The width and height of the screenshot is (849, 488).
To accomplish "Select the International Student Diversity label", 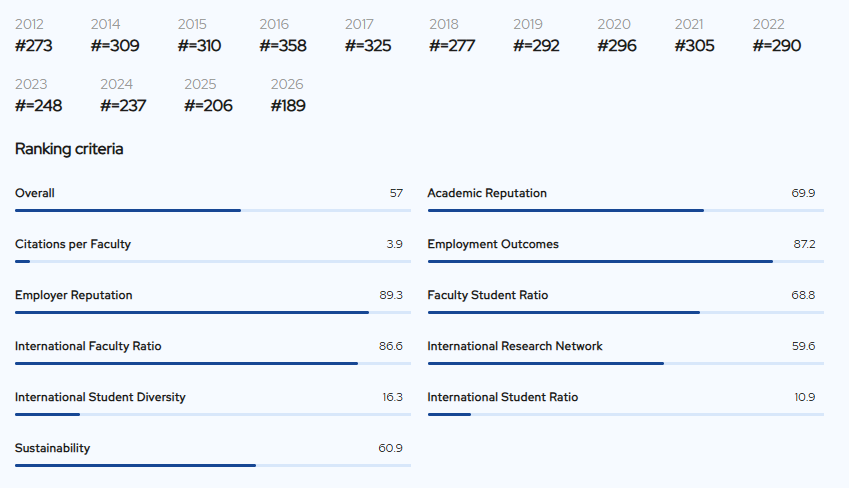I will 100,397.
